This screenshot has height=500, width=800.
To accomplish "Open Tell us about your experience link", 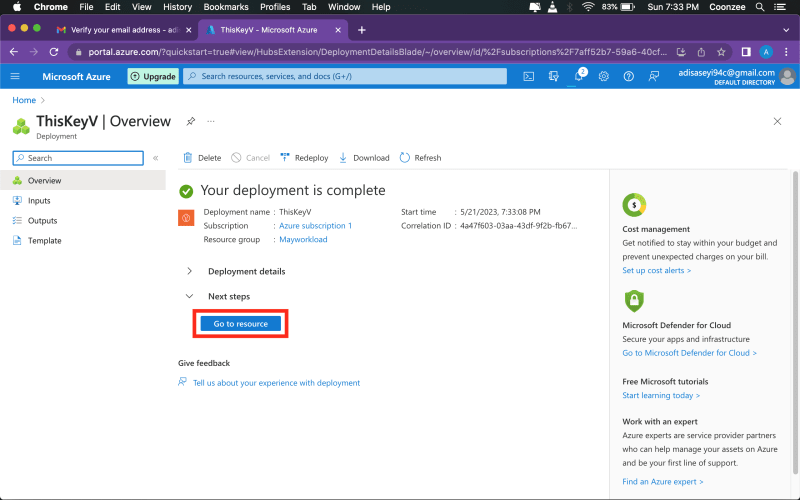I will [276, 383].
